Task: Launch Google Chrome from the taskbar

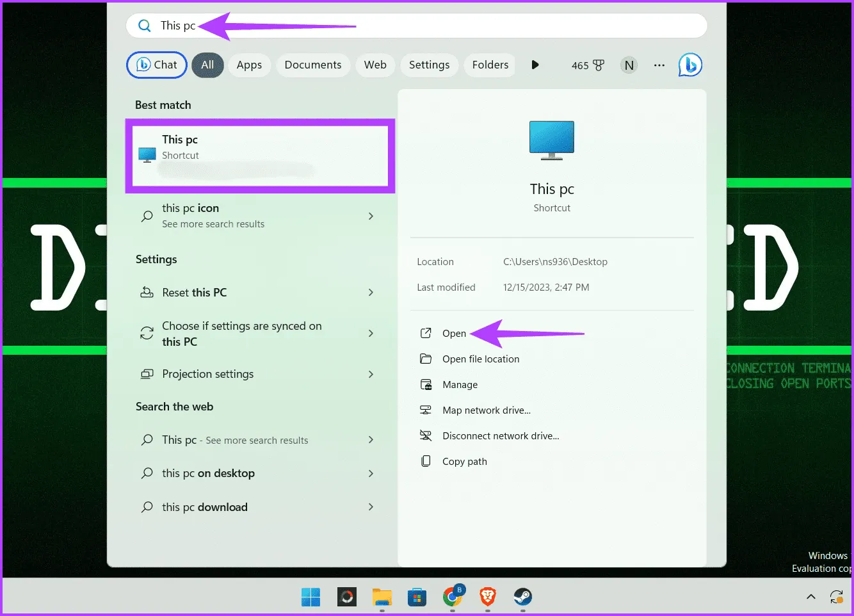Action: [x=453, y=597]
